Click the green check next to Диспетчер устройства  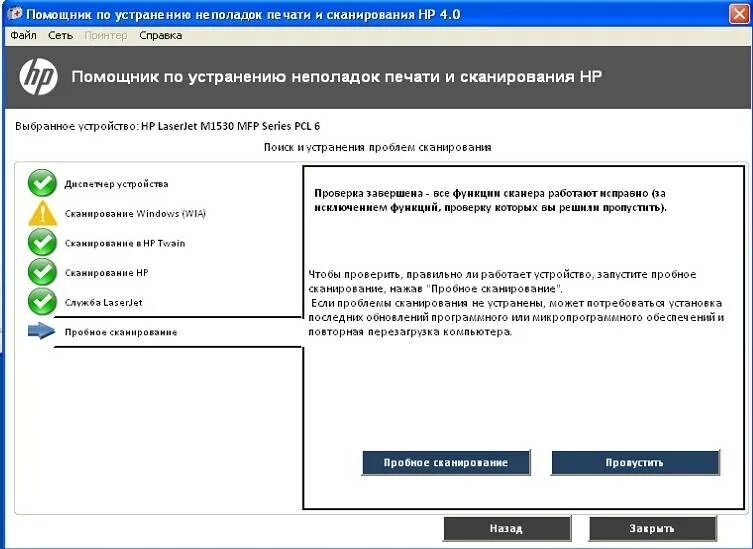(x=42, y=183)
